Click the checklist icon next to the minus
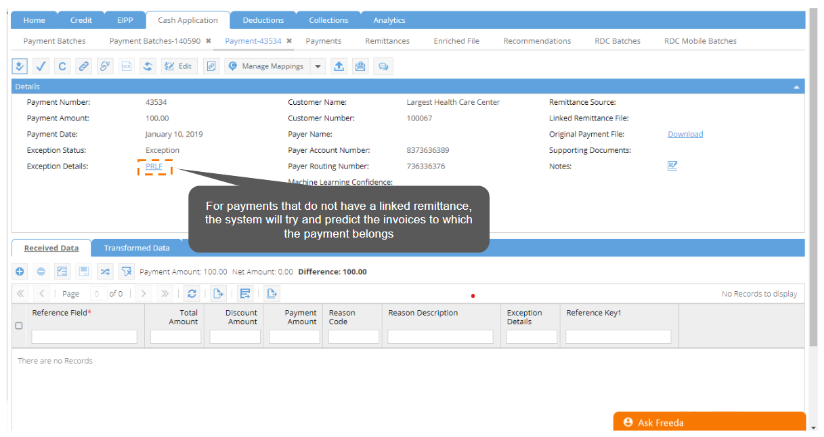 click(x=62, y=272)
